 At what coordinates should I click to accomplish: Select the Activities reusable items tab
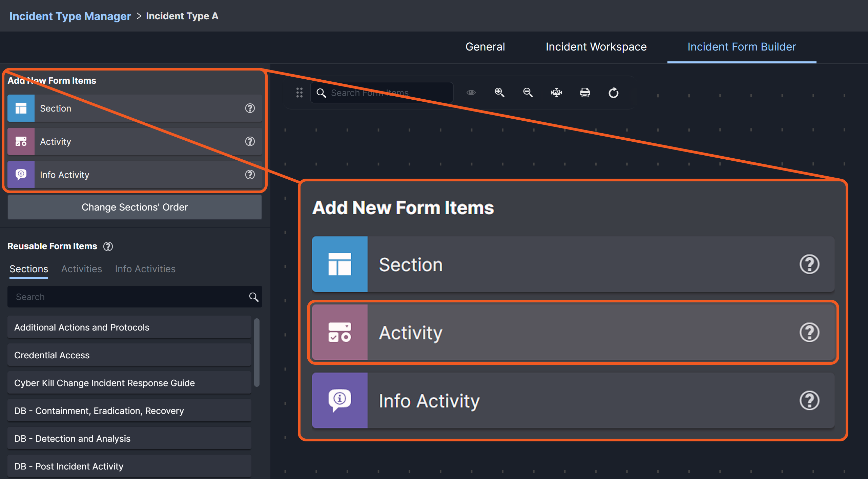(81, 269)
